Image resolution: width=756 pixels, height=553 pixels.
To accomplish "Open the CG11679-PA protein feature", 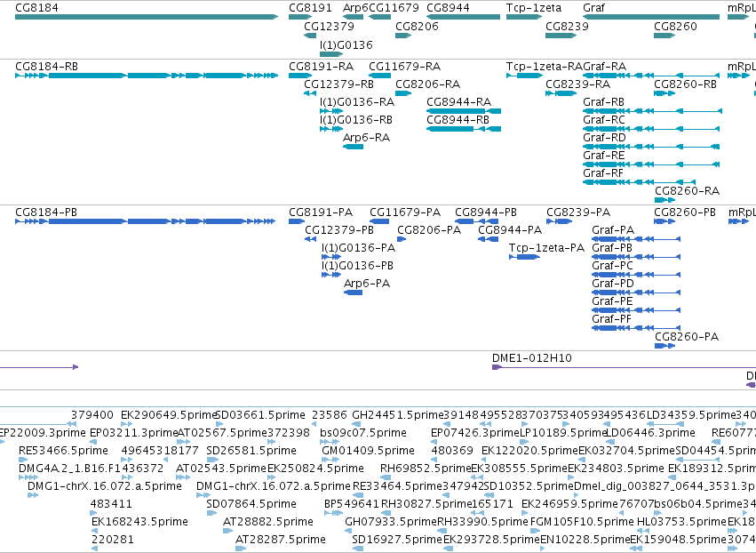I will click(x=379, y=221).
